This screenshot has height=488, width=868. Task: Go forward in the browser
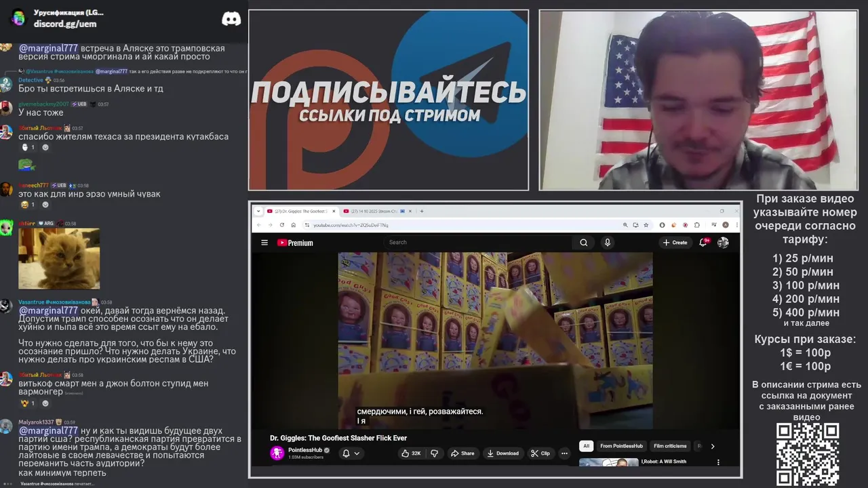pos(270,225)
